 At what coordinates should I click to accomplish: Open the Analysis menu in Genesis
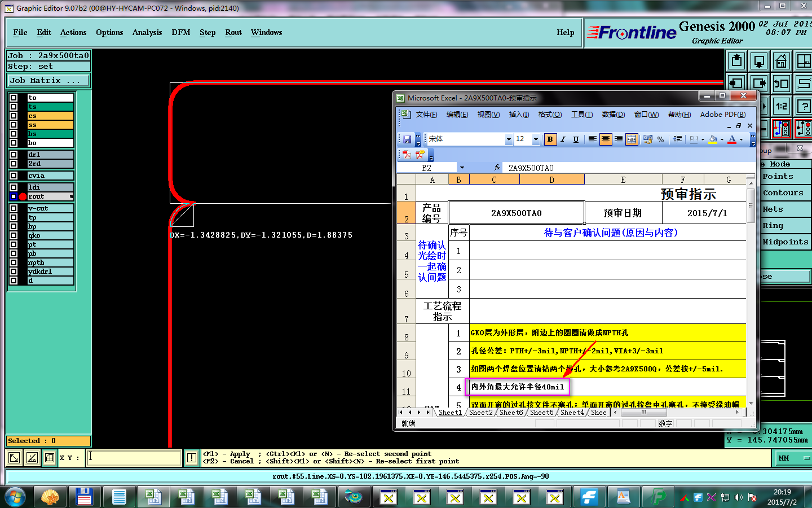tap(147, 32)
